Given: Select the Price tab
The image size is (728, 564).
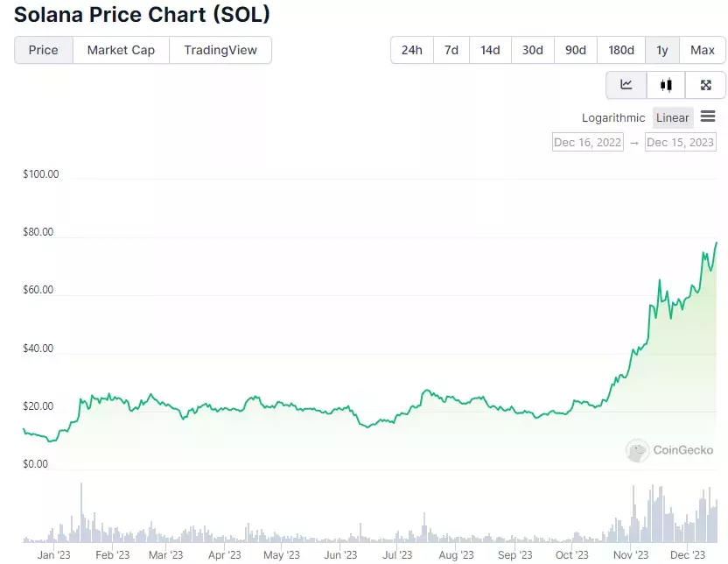Looking at the screenshot, I should click(44, 50).
